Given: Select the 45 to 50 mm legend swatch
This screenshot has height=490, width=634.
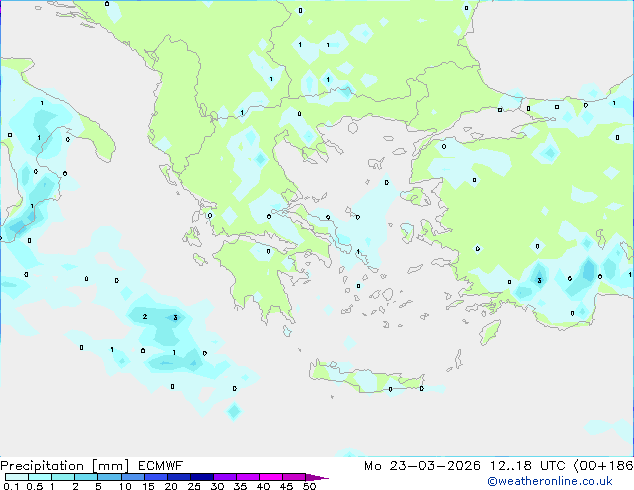Looking at the screenshot, I should click(x=294, y=477).
